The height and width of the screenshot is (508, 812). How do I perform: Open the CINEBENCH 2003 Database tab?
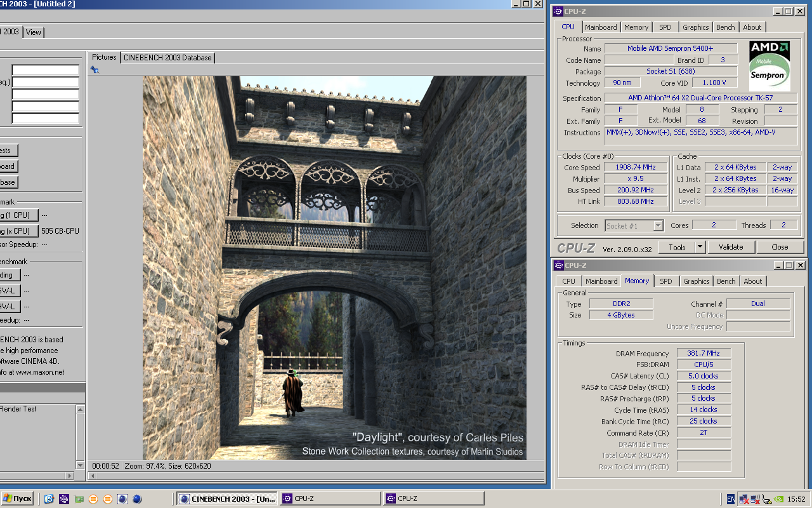(167, 58)
